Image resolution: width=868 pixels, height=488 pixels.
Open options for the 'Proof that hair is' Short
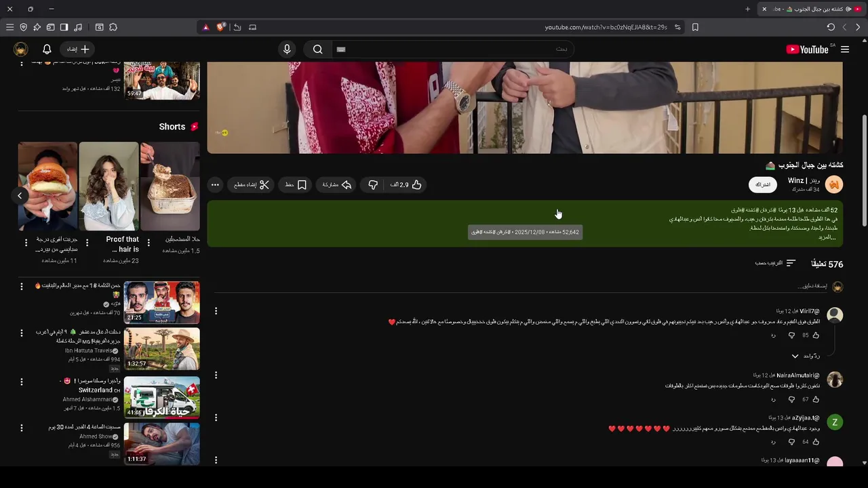coord(87,242)
